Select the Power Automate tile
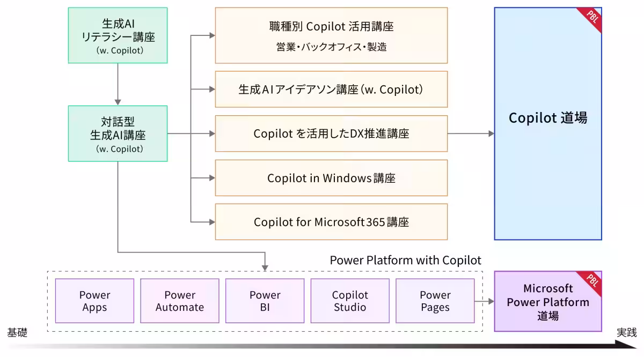The width and height of the screenshot is (644, 357). click(180, 301)
